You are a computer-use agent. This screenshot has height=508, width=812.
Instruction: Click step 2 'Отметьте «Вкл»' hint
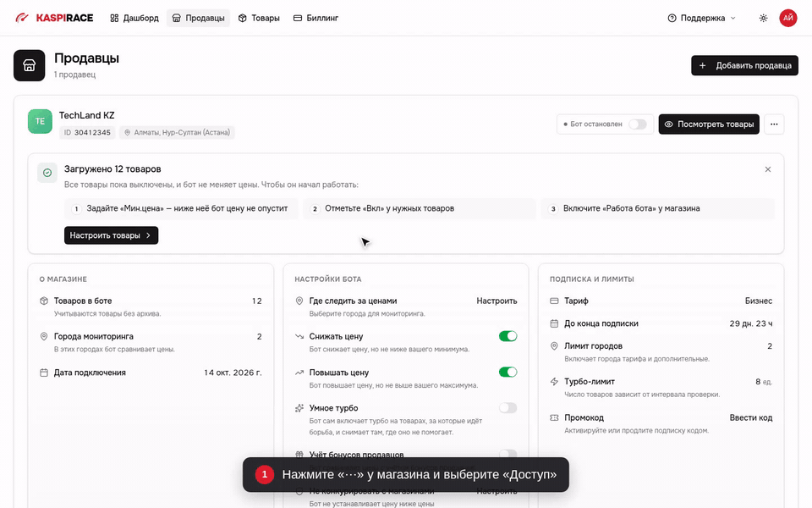(x=420, y=208)
